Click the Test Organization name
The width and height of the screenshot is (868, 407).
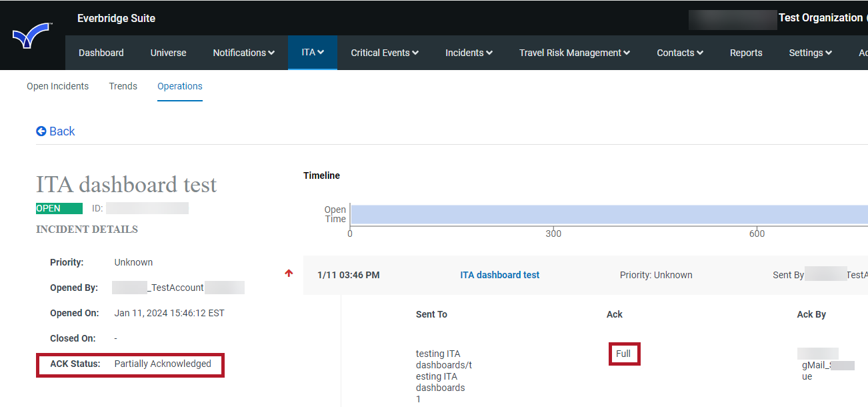tap(820, 18)
